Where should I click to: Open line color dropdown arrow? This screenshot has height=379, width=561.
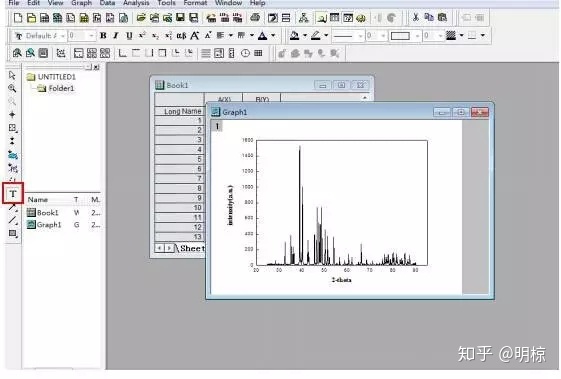click(x=326, y=35)
